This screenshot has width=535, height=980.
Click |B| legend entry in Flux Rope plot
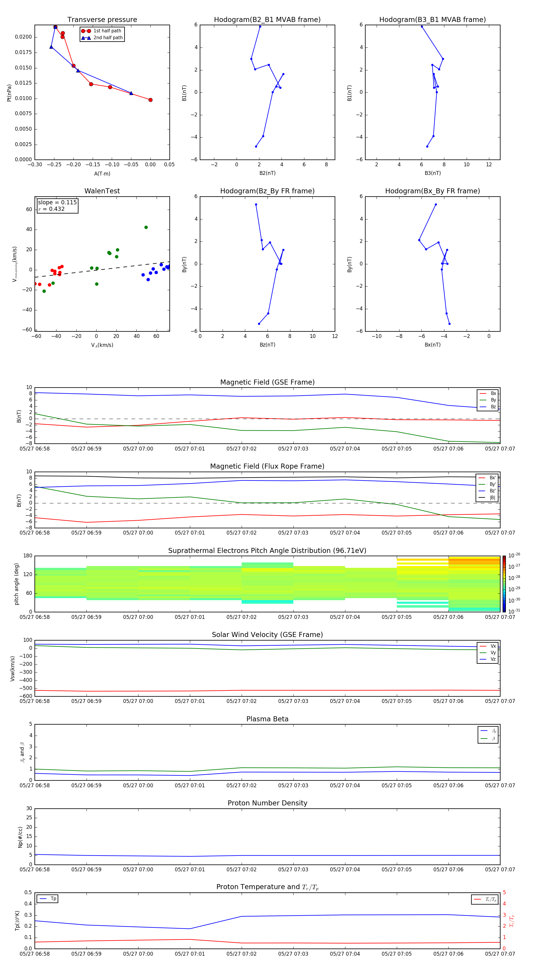coord(487,498)
